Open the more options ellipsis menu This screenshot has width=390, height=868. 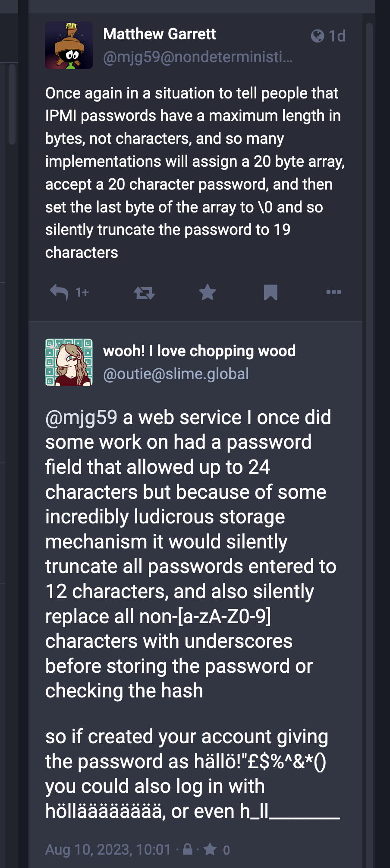click(x=333, y=292)
